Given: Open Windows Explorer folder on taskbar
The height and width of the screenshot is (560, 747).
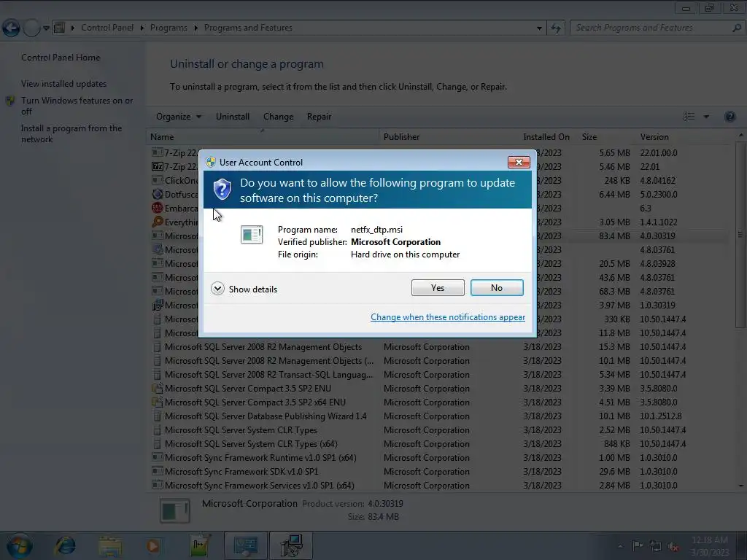Looking at the screenshot, I should click(x=110, y=545).
